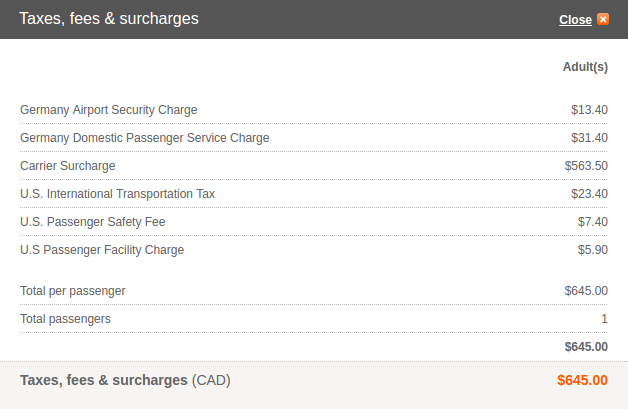Select the Germany Airport Security Charge label

[x=109, y=110]
